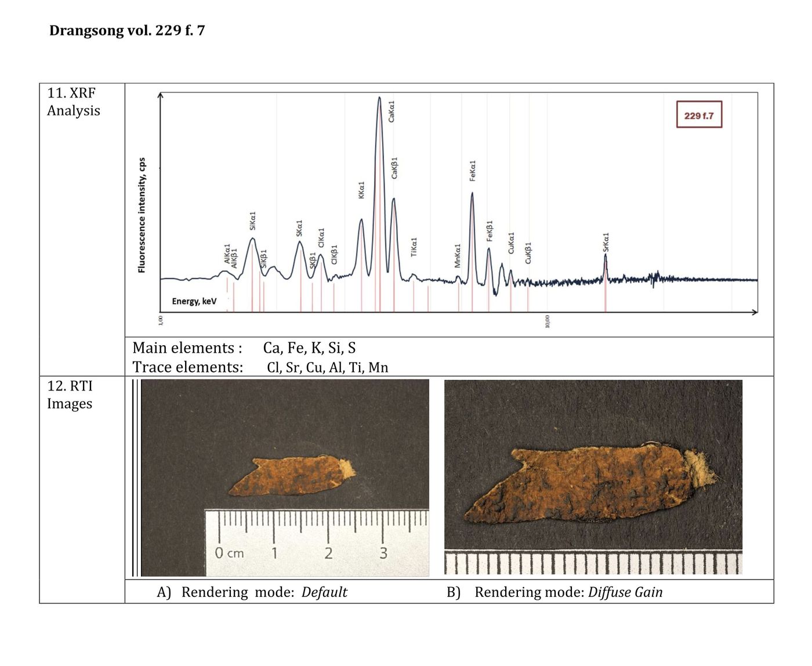Image resolution: width=812 pixels, height=666 pixels.
Task: Click the CaKβ1 peak label
Action: tap(394, 168)
